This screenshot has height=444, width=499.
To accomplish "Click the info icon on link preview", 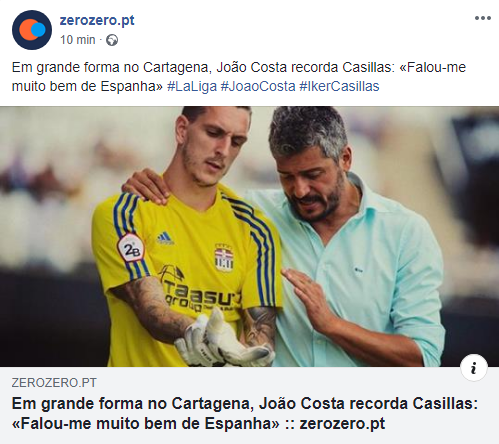I will pyautogui.click(x=474, y=368).
